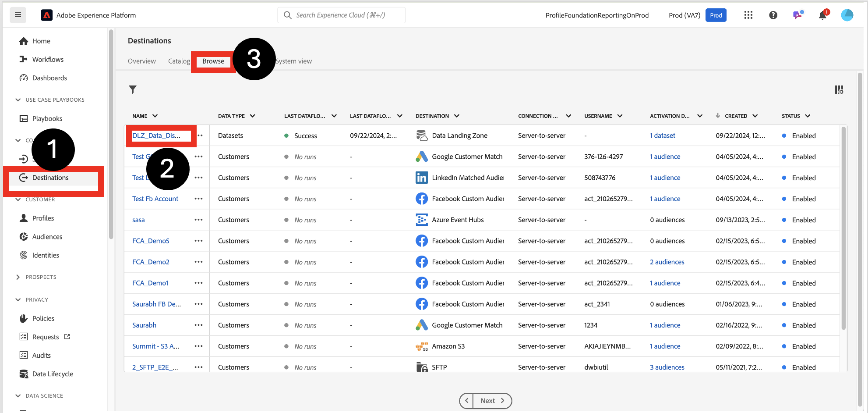Viewport: 868px width, 413px height.
Task: Open the app switcher grid icon
Action: [748, 15]
